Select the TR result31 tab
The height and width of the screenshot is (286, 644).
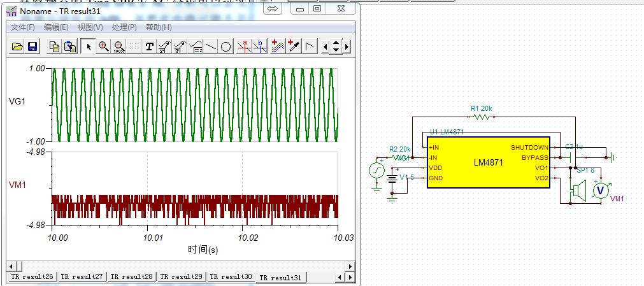click(281, 278)
